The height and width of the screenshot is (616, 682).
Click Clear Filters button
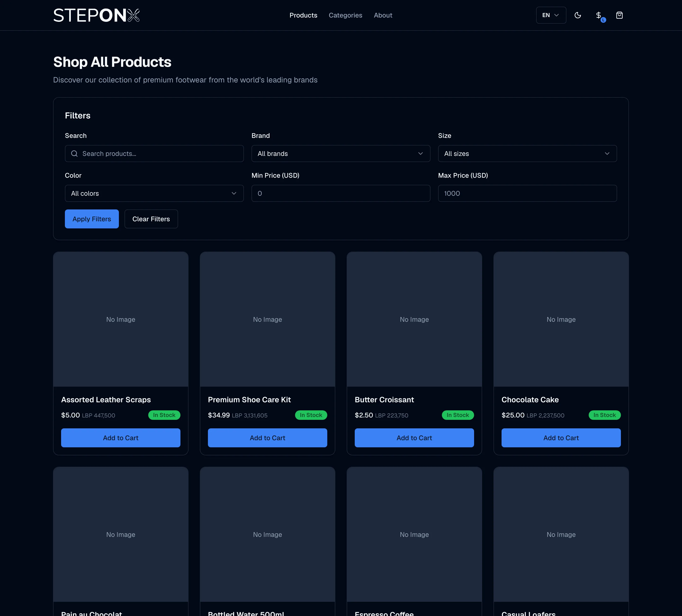click(151, 219)
